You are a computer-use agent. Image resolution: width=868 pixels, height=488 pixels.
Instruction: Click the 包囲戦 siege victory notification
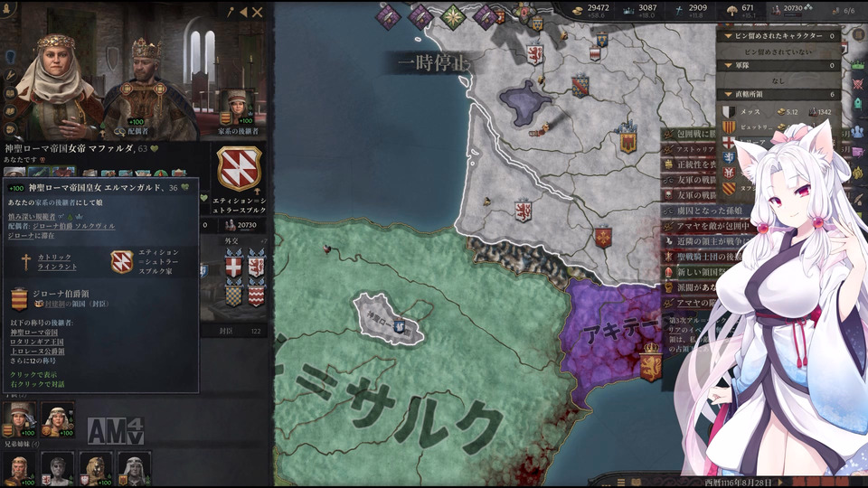690,134
